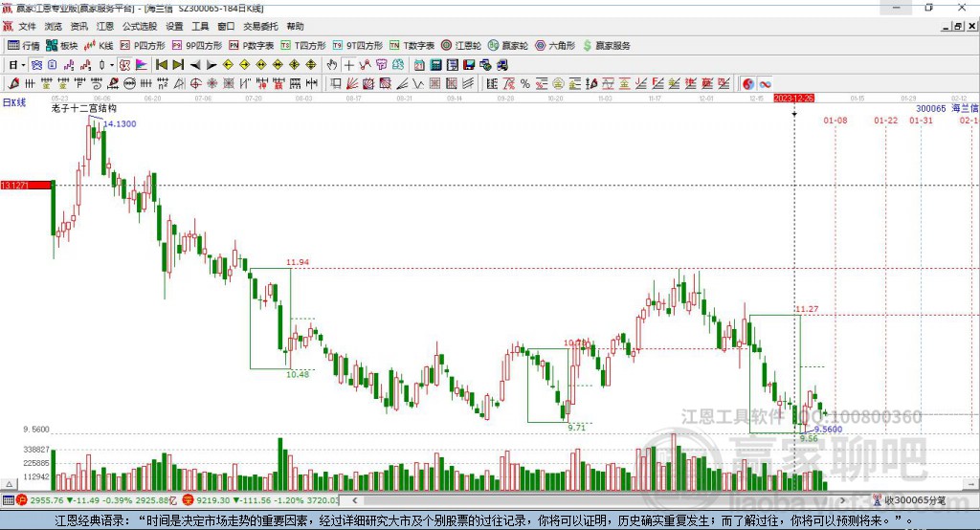Click the black right arrow icon
Image resolution: width=980 pixels, height=530 pixels.
coord(212,65)
